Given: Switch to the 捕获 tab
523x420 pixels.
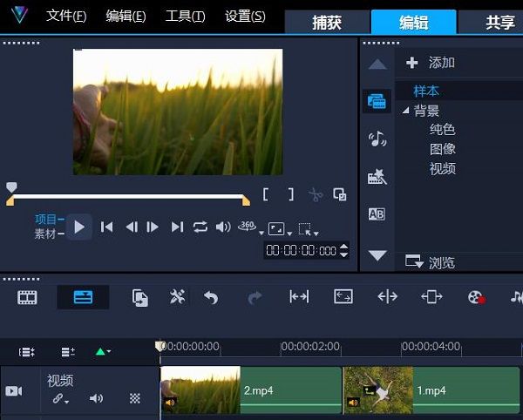Looking at the screenshot, I should coord(327,23).
